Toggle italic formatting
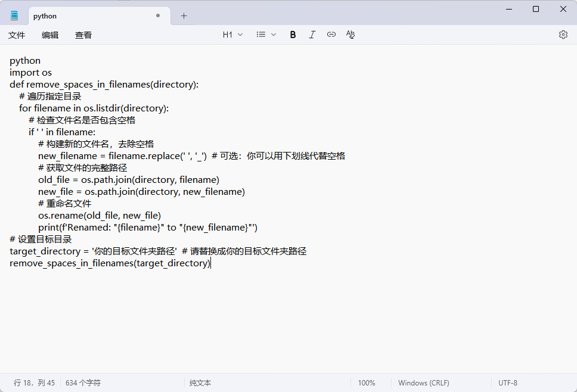This screenshot has width=577, height=392. (x=312, y=35)
